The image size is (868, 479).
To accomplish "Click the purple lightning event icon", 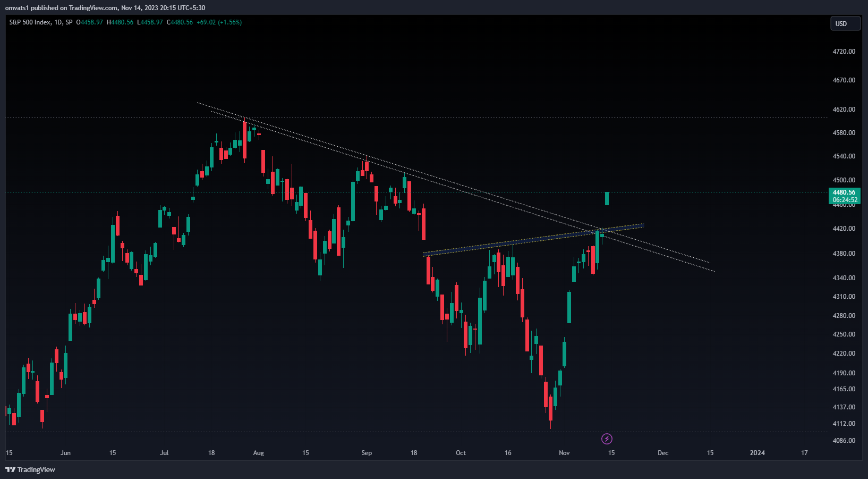I will tap(607, 439).
